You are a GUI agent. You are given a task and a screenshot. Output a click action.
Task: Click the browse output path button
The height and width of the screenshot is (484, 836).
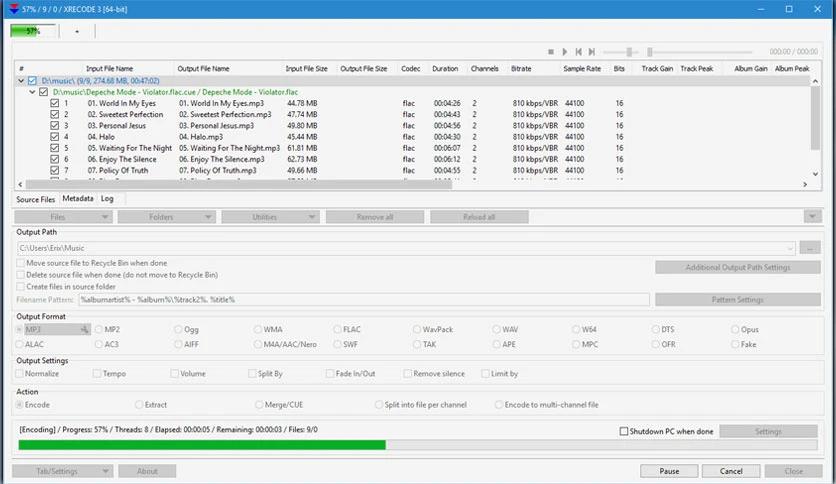(810, 248)
